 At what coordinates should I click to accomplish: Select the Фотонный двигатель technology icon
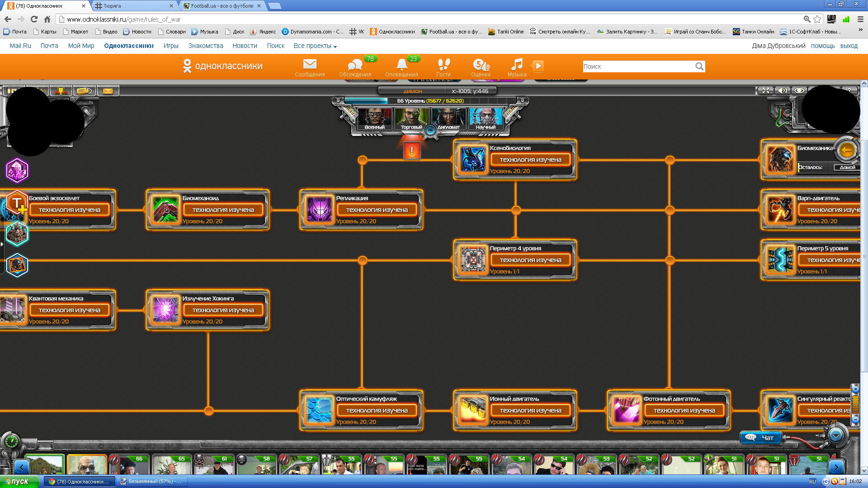tap(626, 410)
